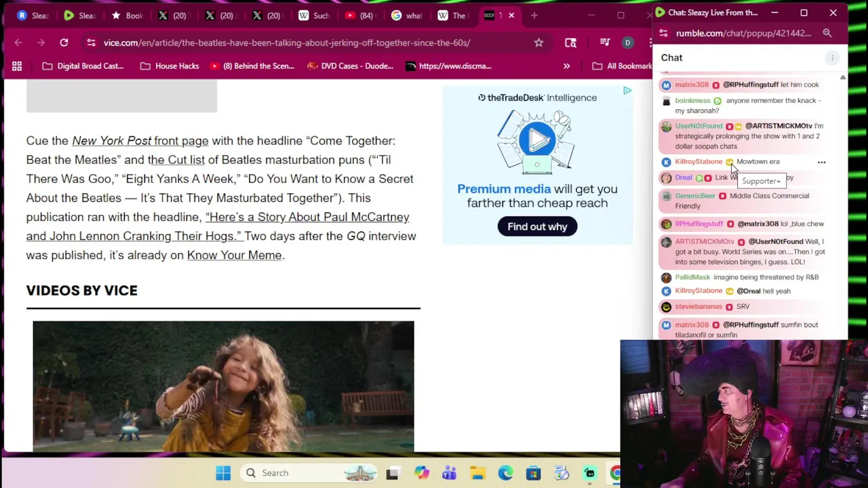Image resolution: width=868 pixels, height=488 pixels.
Task: Open the All Bookmarks folder
Action: point(623,66)
